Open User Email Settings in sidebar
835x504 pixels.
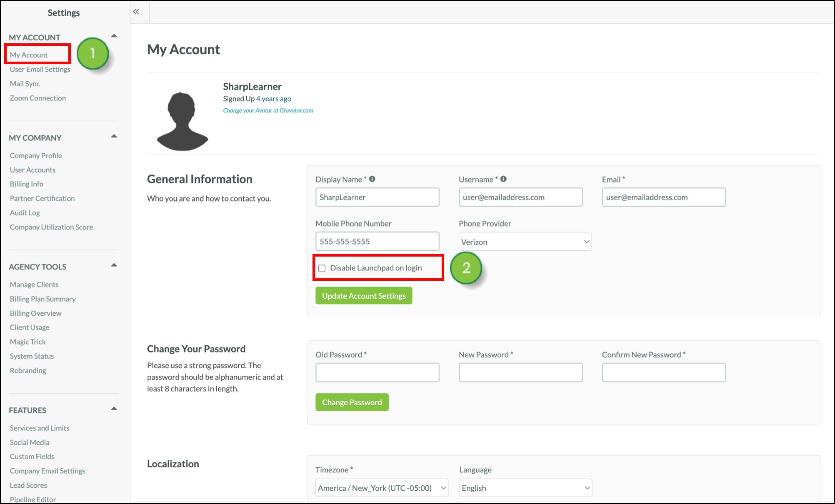(40, 69)
